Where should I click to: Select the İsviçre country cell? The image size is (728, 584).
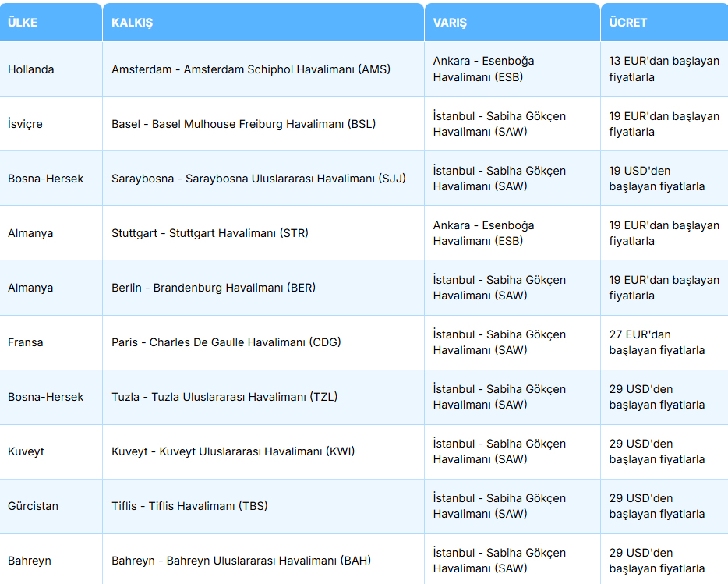pos(25,124)
